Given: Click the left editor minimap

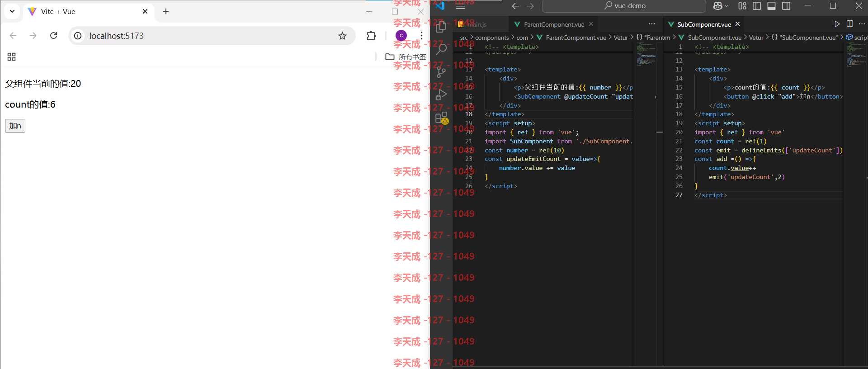Looking at the screenshot, I should (x=646, y=54).
